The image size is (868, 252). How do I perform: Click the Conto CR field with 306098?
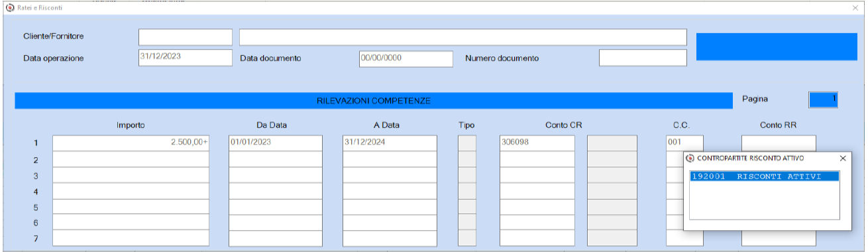pyautogui.click(x=537, y=143)
